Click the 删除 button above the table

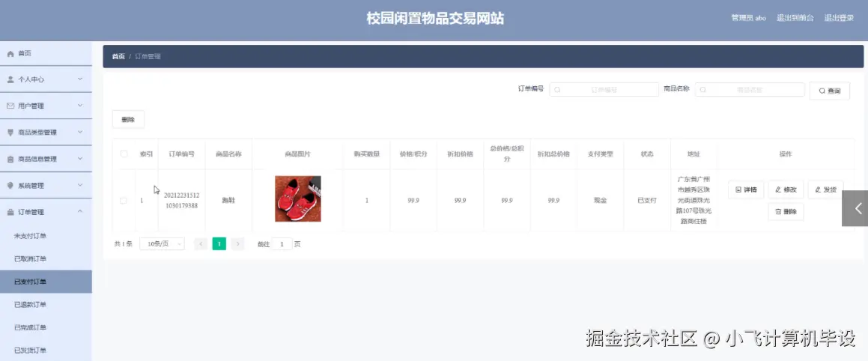coord(128,119)
